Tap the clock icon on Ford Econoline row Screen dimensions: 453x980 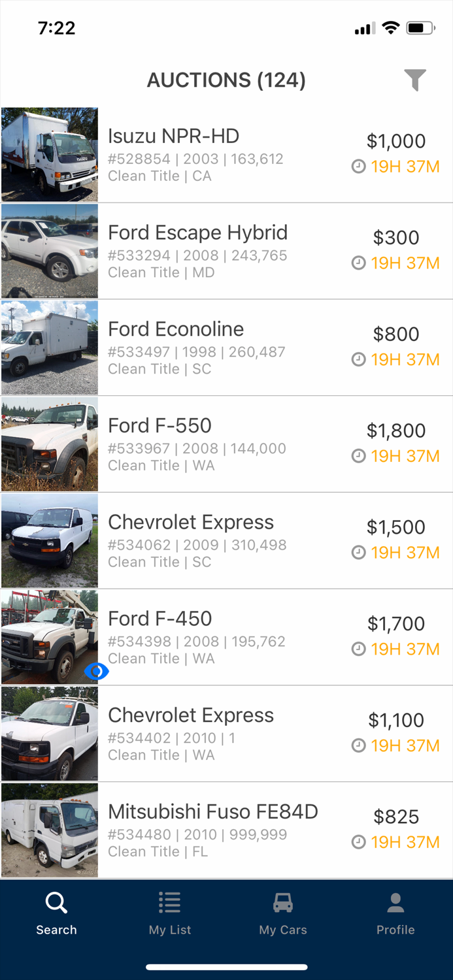click(358, 360)
